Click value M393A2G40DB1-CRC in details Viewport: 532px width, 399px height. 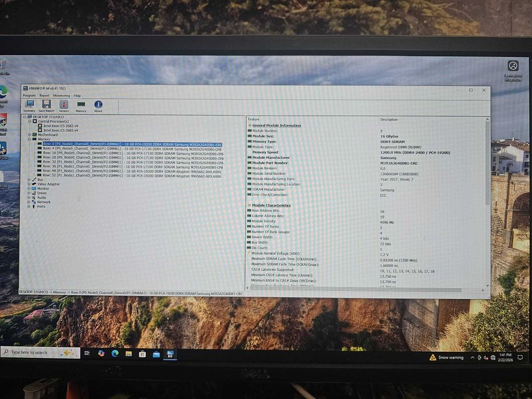[x=399, y=163]
